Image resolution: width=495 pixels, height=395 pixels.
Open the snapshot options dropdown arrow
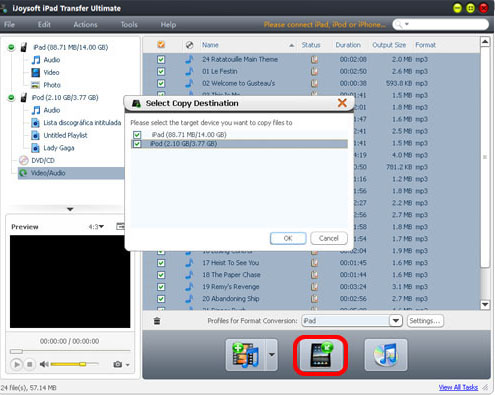click(x=128, y=365)
